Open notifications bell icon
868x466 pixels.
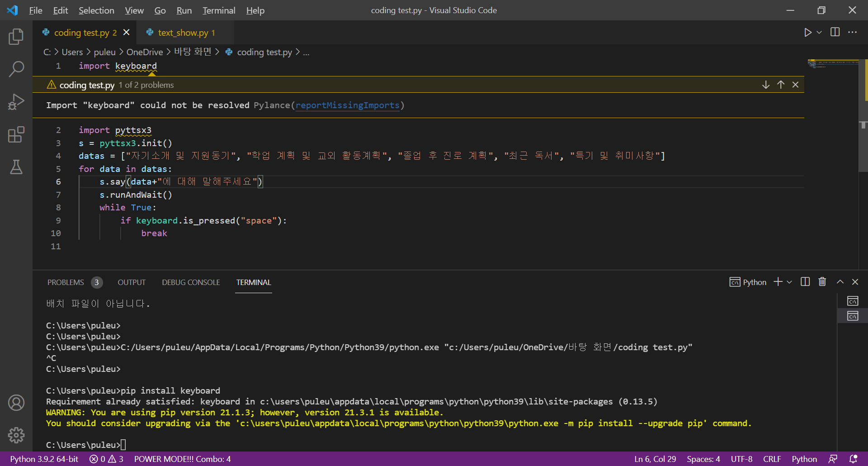[x=853, y=459]
